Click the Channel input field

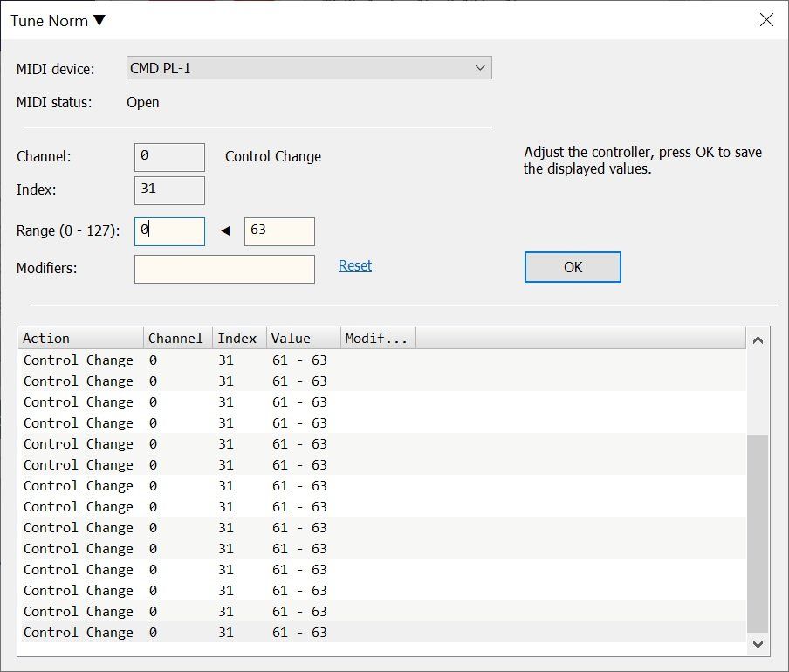point(169,157)
